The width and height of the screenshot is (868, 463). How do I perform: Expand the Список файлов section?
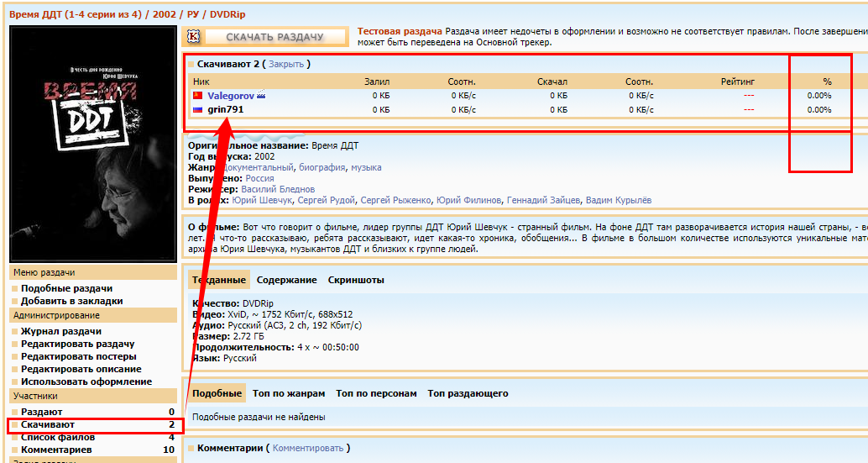(58, 437)
